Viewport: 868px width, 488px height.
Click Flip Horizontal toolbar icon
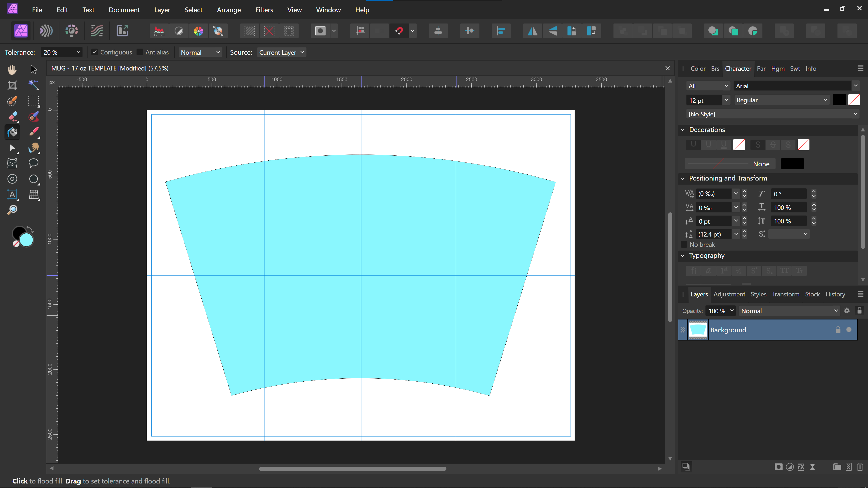click(x=532, y=31)
